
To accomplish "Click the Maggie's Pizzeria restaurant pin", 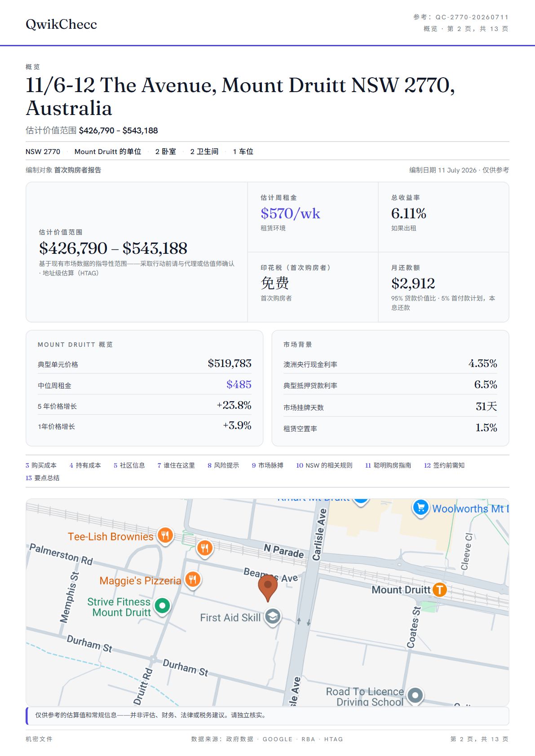I will 193,579.
